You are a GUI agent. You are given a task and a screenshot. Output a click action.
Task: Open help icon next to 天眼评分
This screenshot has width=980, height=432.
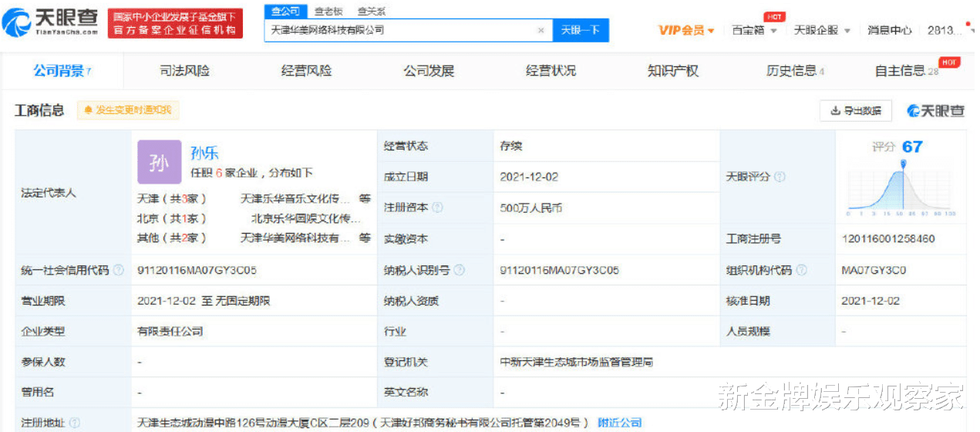tap(780, 177)
